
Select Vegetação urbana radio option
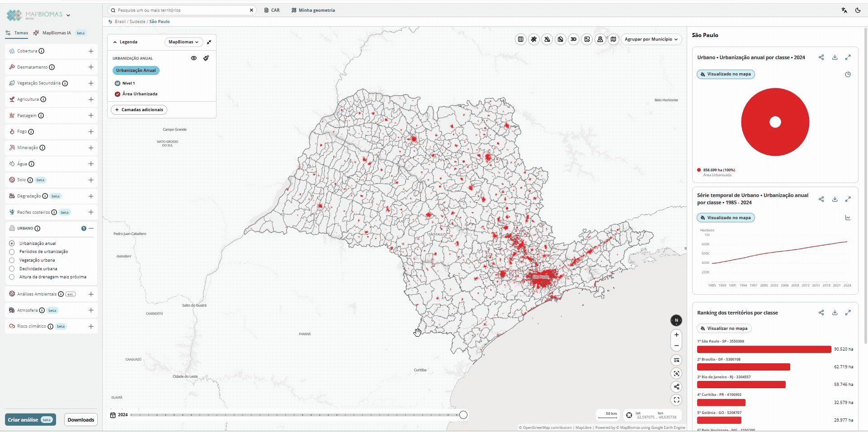[x=12, y=260]
